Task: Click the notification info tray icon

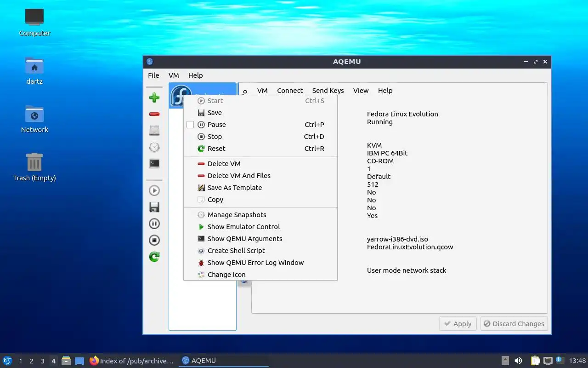Action: coord(560,360)
